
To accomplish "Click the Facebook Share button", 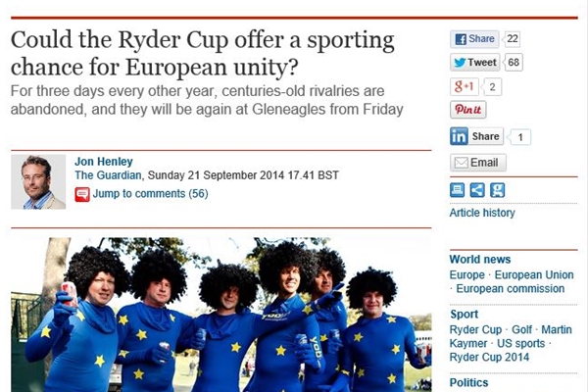I will click(474, 39).
